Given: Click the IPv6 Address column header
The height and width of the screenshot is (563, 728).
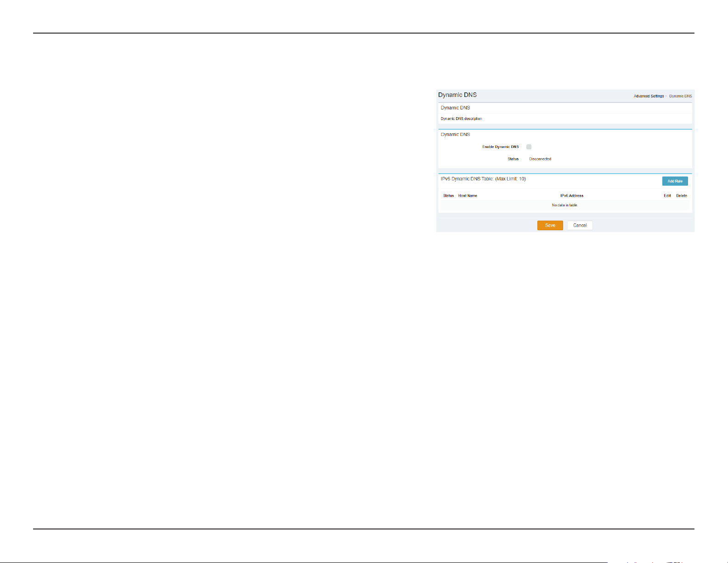Looking at the screenshot, I should point(572,196).
